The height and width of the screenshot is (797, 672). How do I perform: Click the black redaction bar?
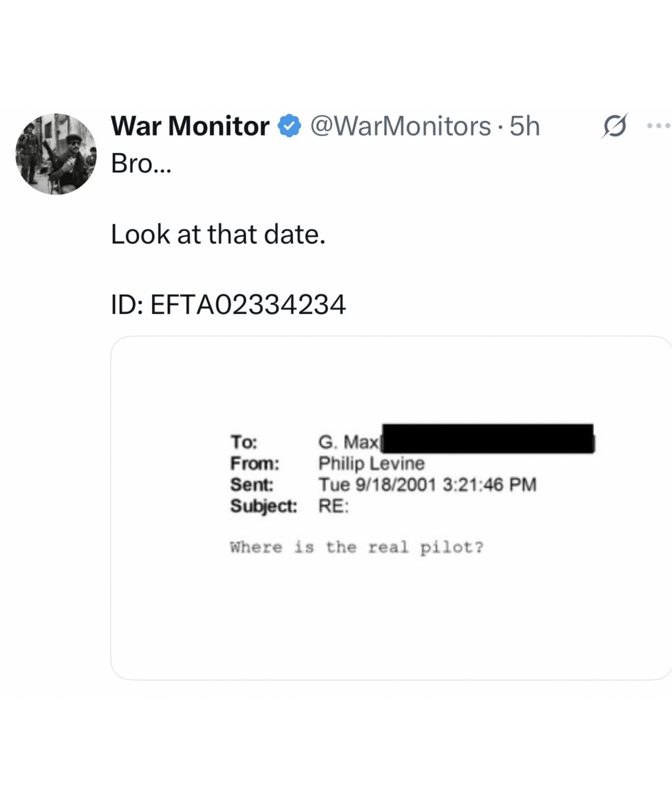(488, 438)
